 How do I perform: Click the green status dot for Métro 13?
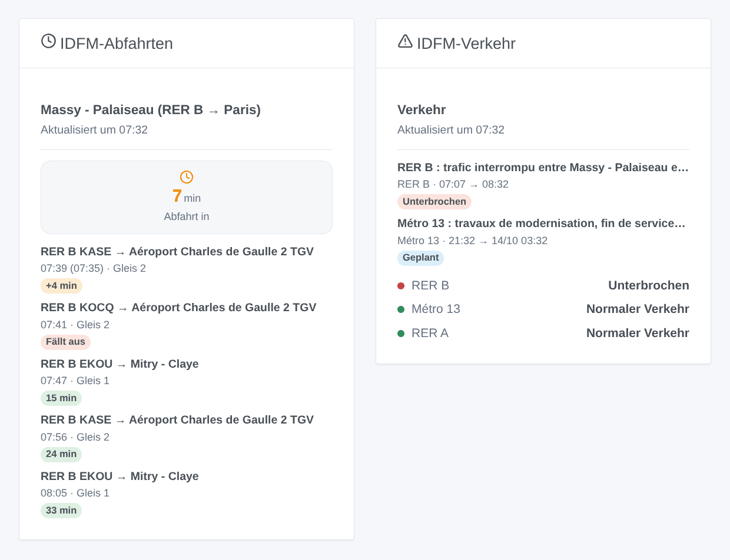click(401, 309)
